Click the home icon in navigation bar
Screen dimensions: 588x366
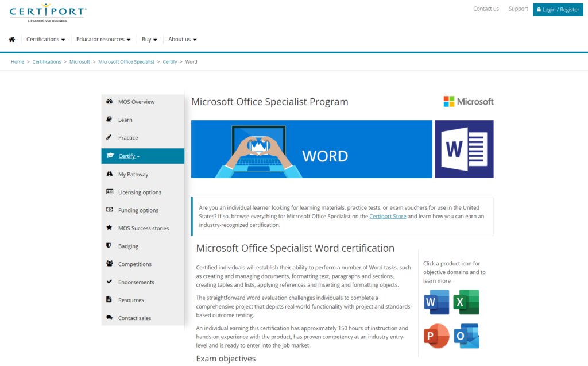click(x=11, y=38)
